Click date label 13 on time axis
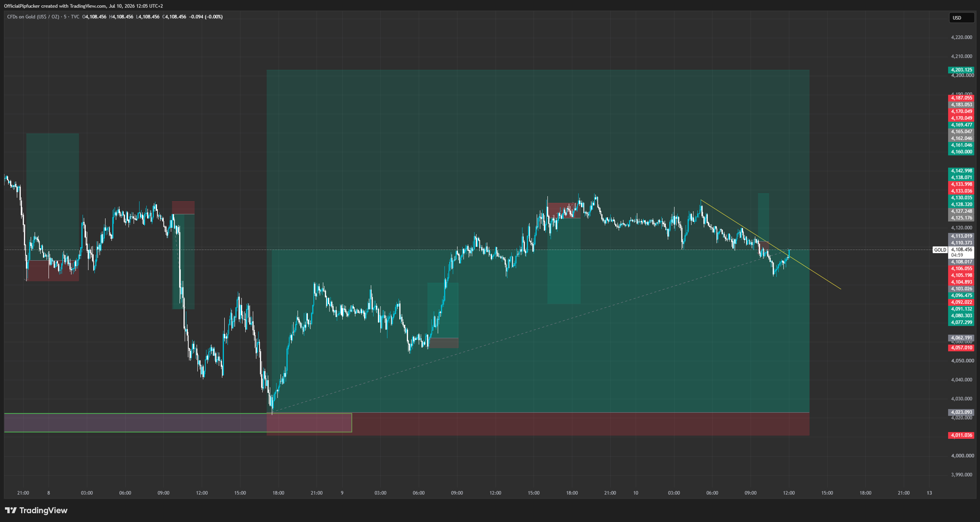 (x=929, y=493)
